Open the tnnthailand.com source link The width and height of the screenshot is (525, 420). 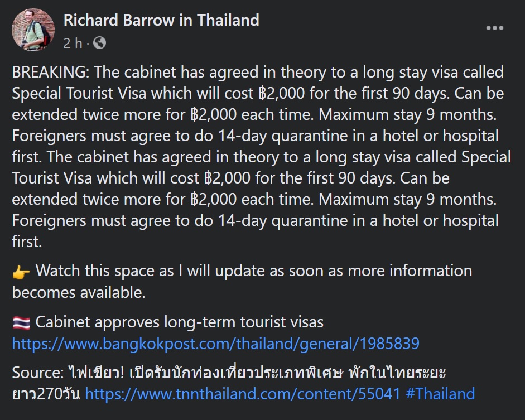243,394
